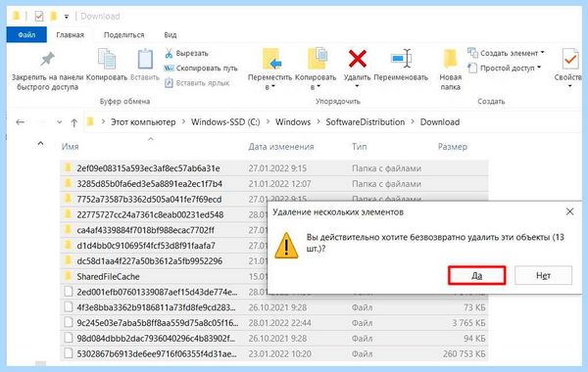The height and width of the screenshot is (372, 588).
Task: Open the quick access toolbar customize arrow
Action: pos(67,17)
